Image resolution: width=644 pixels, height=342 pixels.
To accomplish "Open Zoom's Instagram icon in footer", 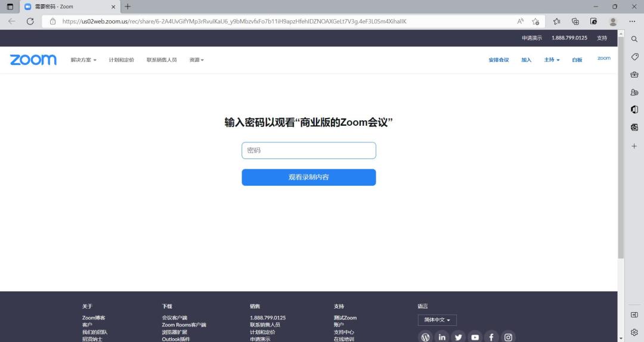I will (x=508, y=337).
